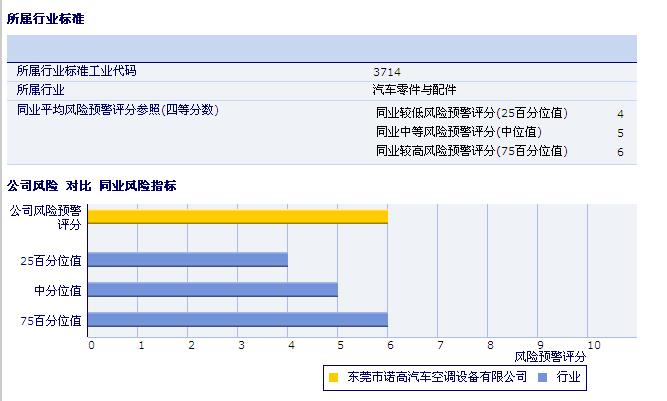
Task: Select the blue 25百分位值 bar
Action: (x=188, y=260)
